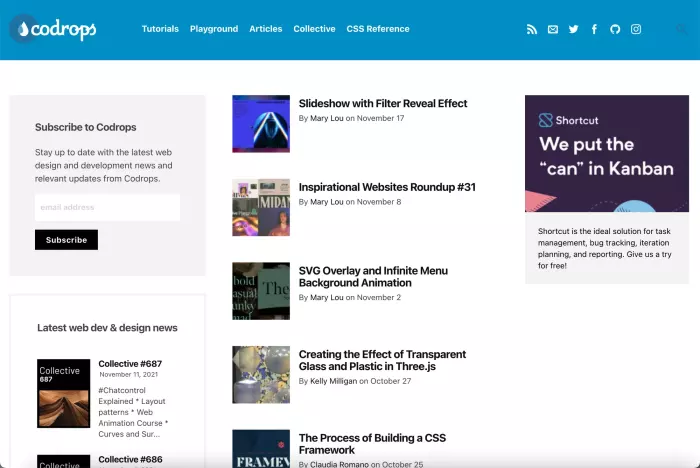Click the Subscribe button
The width and height of the screenshot is (700, 468).
67,240
